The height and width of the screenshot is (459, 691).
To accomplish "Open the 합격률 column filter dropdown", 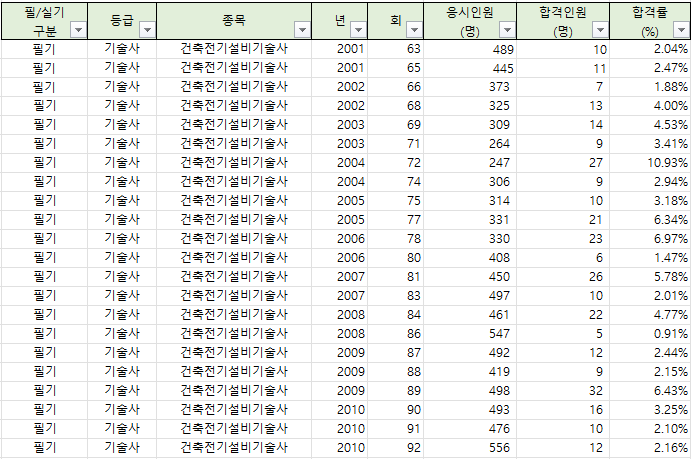I will [x=681, y=30].
